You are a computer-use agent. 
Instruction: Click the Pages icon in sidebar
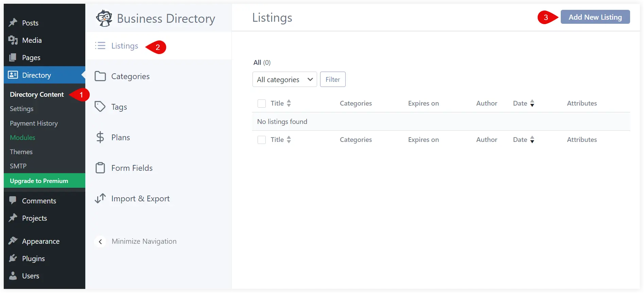13,57
